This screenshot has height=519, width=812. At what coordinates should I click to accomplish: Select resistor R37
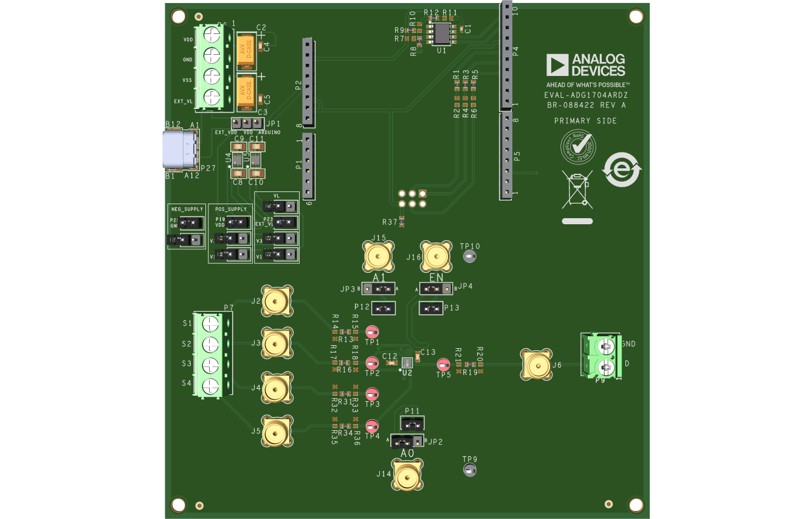tap(401, 223)
